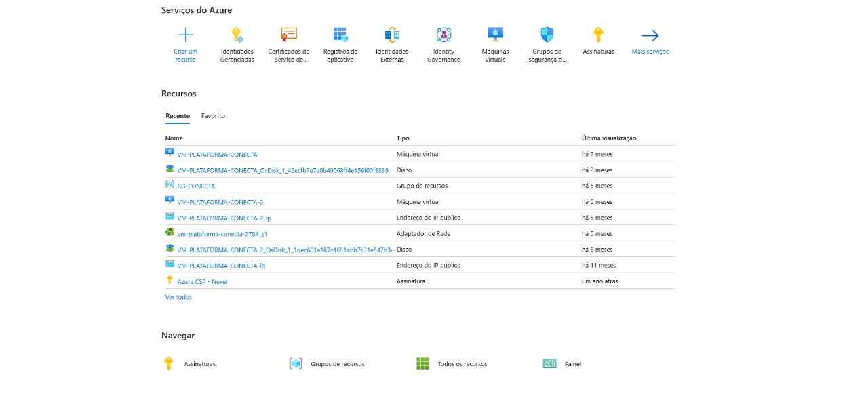The image size is (868, 398).
Task: Open Azure CSP - Nexer subscription
Action: 202,281
